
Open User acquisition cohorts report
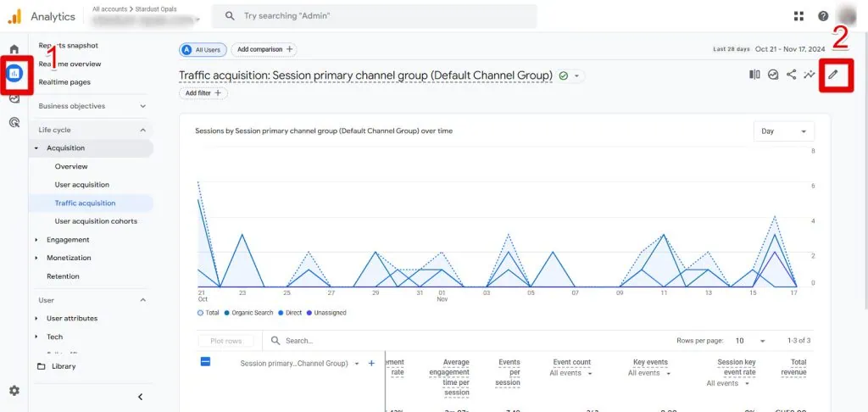coord(95,221)
